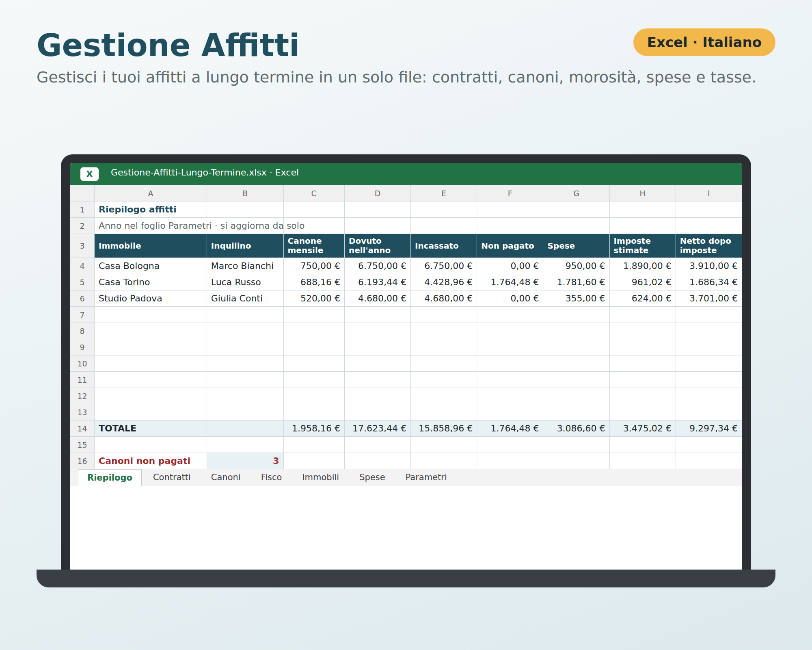Click the 1.890,00 € imposte cell
The image size is (812, 650).
click(642, 266)
